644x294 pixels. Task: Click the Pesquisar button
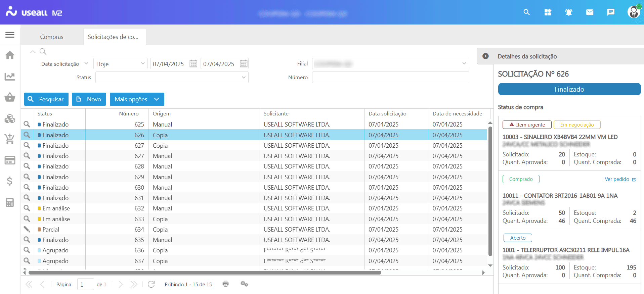[46, 99]
